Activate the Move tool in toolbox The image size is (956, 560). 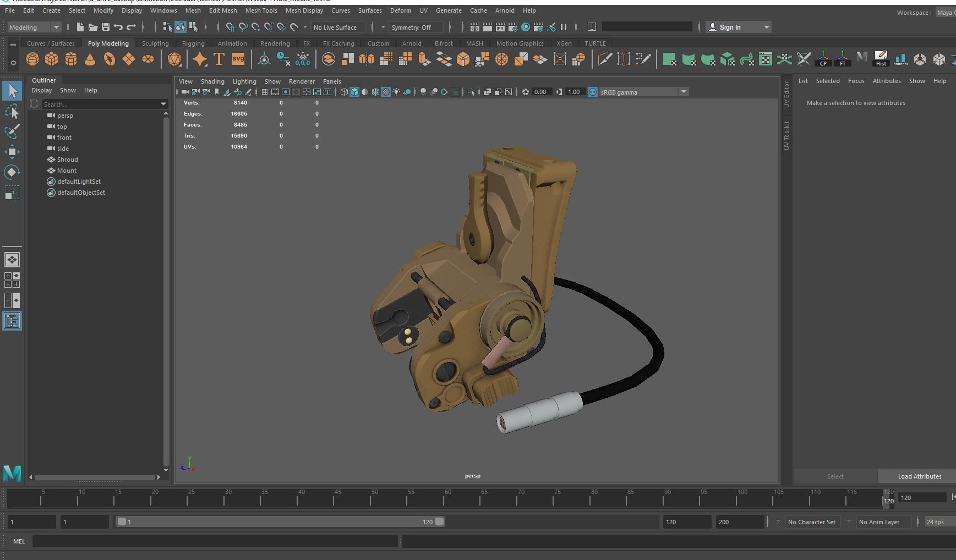(12, 152)
